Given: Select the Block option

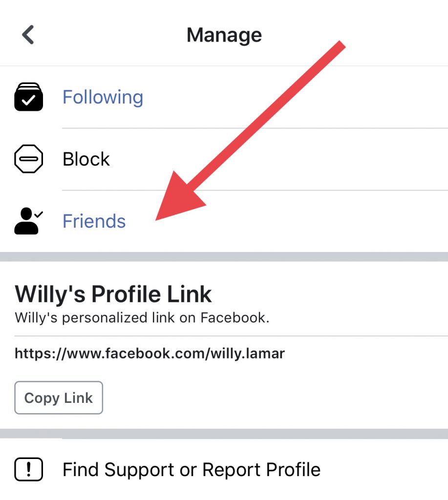Looking at the screenshot, I should tap(86, 159).
